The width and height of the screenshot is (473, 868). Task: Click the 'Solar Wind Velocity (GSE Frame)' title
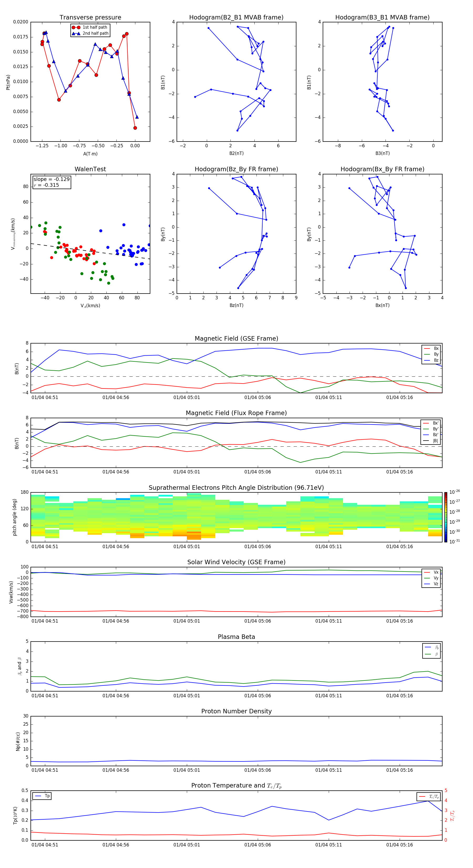236,562
